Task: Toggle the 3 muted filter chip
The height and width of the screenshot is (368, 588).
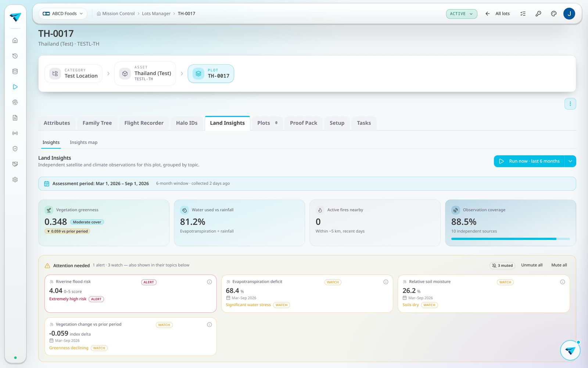Action: pos(502,265)
